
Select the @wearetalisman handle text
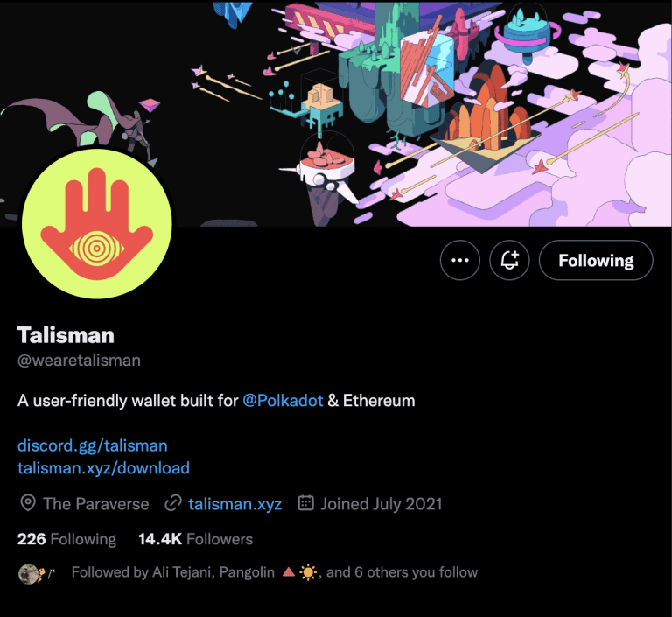pos(79,361)
